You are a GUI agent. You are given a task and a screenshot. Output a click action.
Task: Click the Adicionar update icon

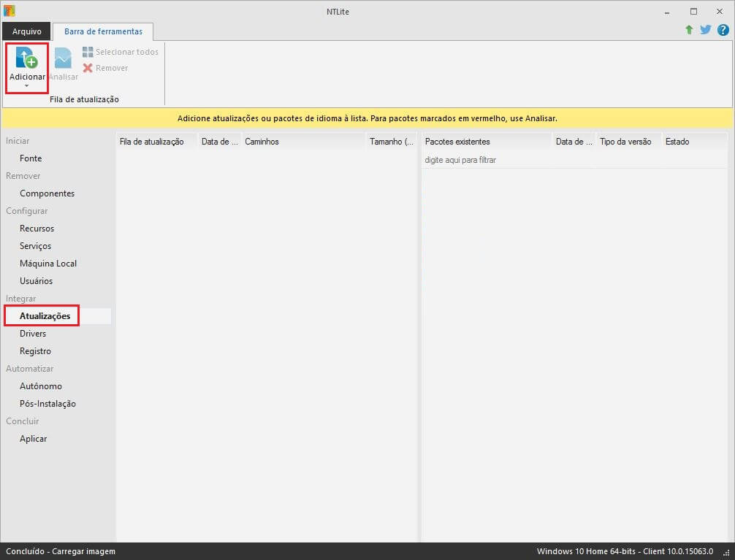[x=27, y=58]
